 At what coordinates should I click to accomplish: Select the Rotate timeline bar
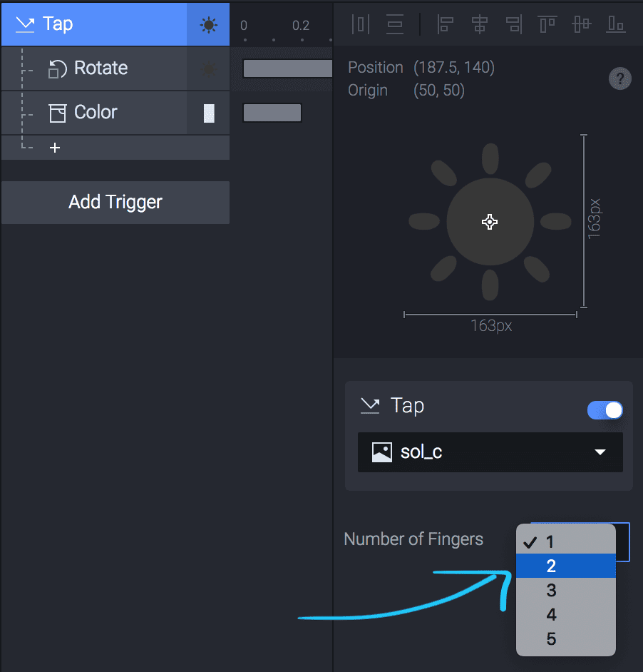click(x=287, y=68)
